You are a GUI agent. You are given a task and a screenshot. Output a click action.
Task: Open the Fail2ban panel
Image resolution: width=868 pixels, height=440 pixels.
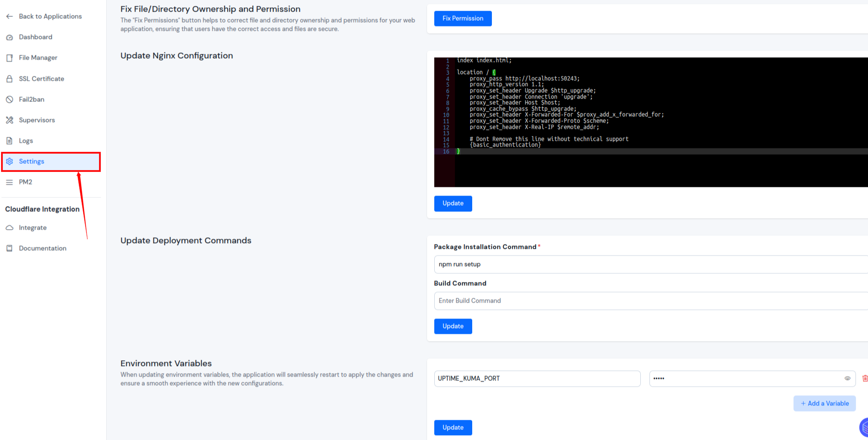click(x=31, y=99)
